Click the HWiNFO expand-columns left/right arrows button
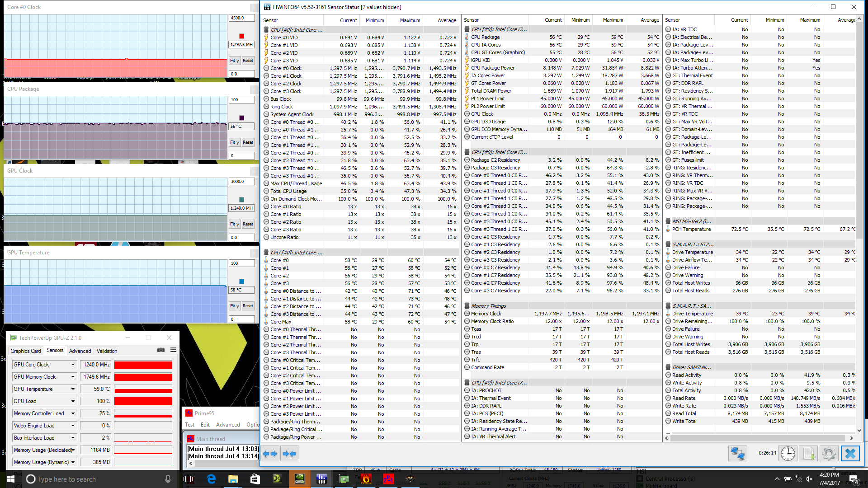 click(x=270, y=454)
